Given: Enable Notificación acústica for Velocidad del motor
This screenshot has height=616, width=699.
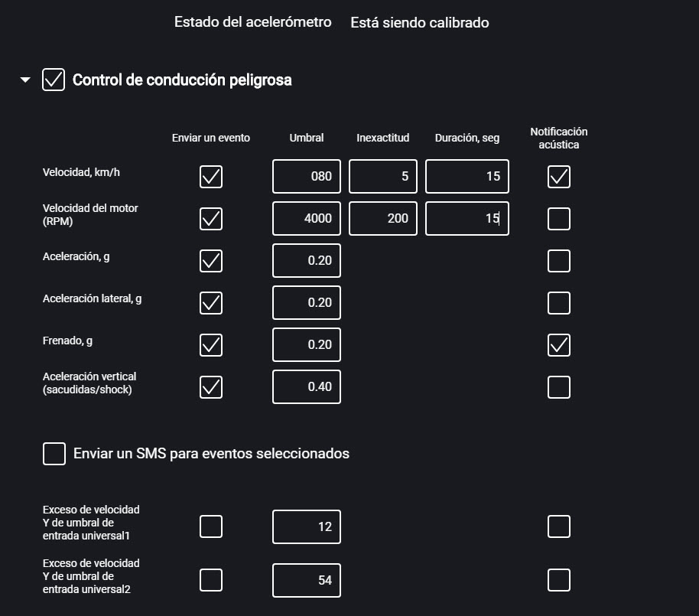Looking at the screenshot, I should [558, 218].
